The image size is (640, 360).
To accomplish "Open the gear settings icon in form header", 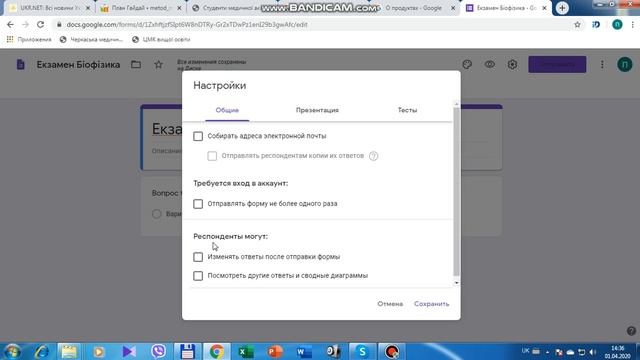I will pos(512,64).
